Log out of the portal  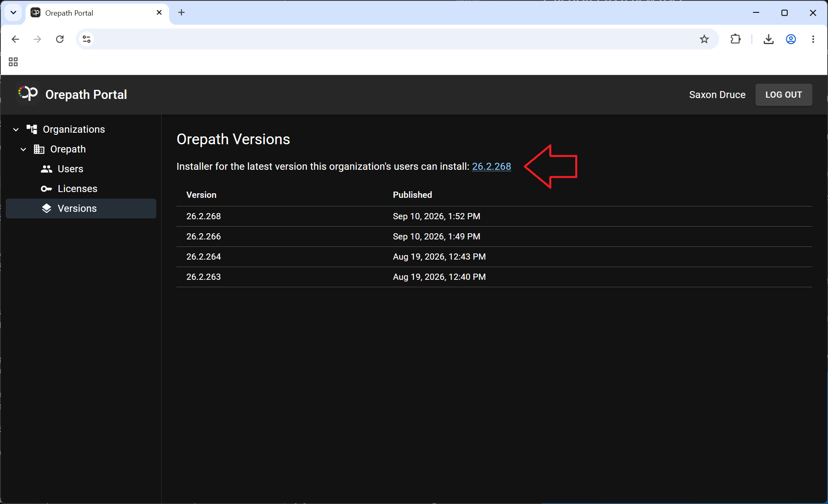pos(783,95)
